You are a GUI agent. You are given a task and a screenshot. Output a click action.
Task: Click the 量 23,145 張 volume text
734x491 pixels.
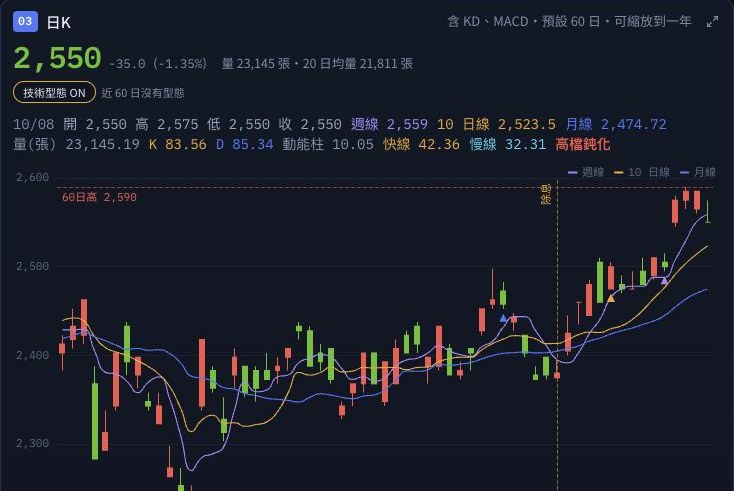[256, 64]
